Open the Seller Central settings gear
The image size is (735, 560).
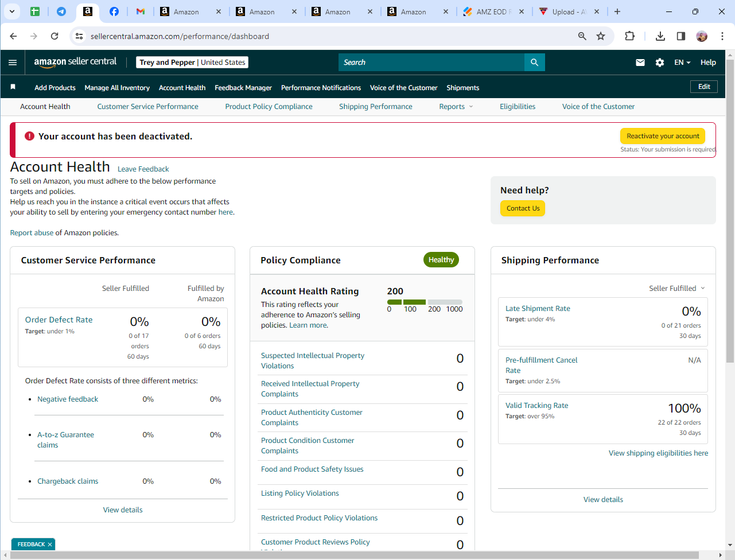pos(660,63)
